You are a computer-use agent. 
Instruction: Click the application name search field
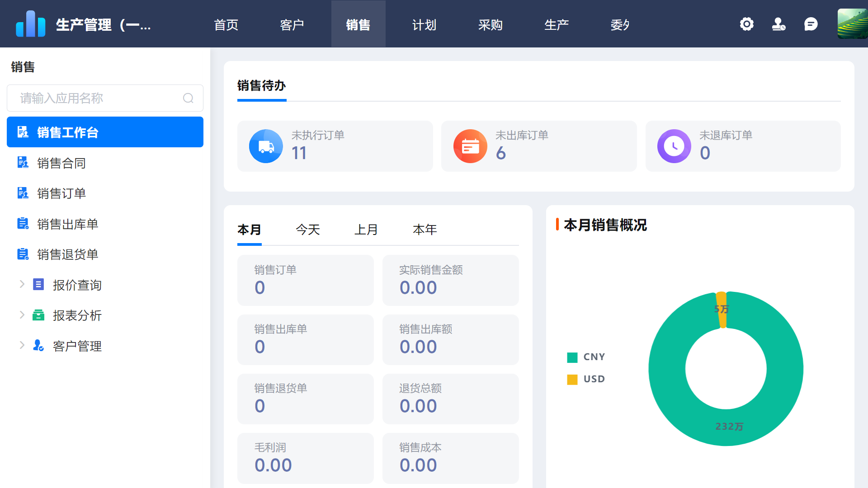pyautogui.click(x=104, y=98)
